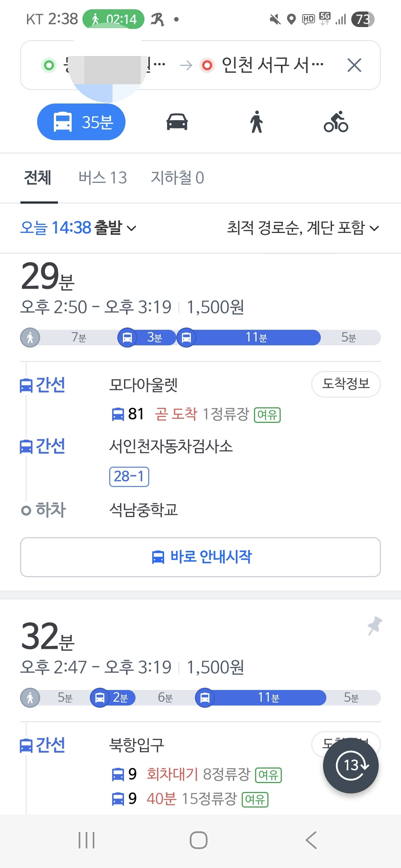Switch to the 지하철 0 tab

177,178
